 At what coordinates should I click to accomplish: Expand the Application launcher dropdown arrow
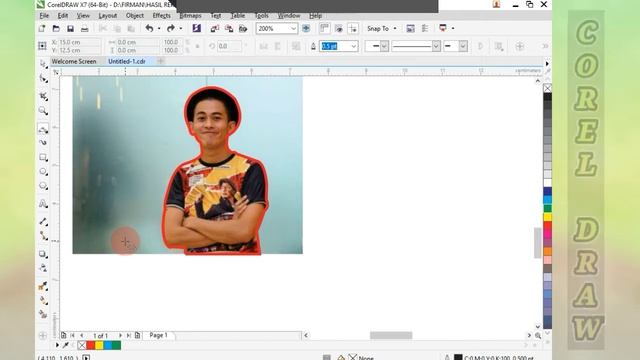(453, 29)
